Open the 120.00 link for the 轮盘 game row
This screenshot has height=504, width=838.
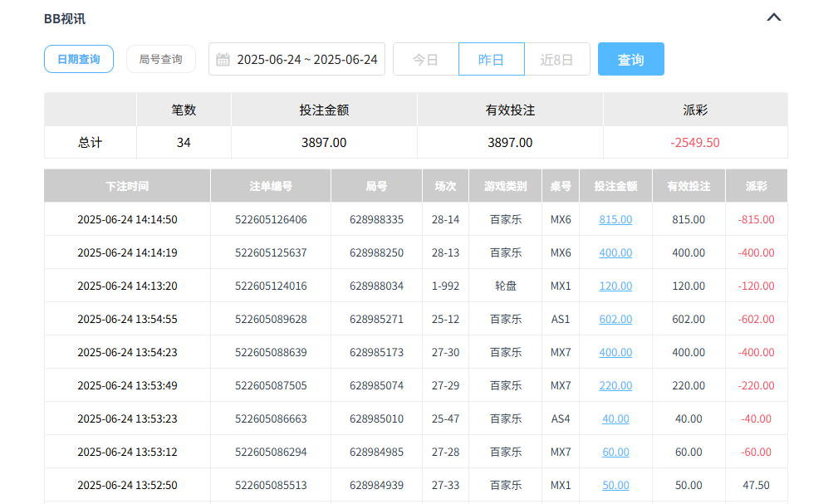tap(615, 285)
